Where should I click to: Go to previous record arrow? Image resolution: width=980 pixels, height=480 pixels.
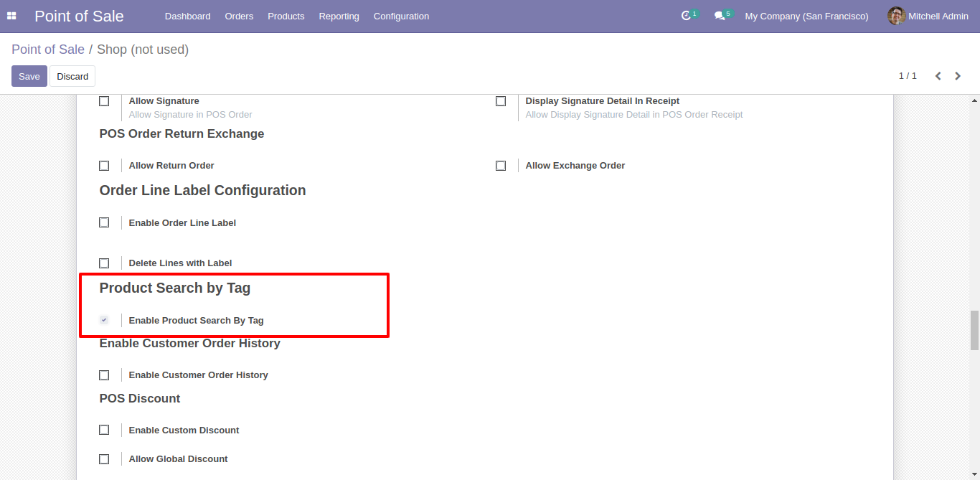click(x=938, y=76)
